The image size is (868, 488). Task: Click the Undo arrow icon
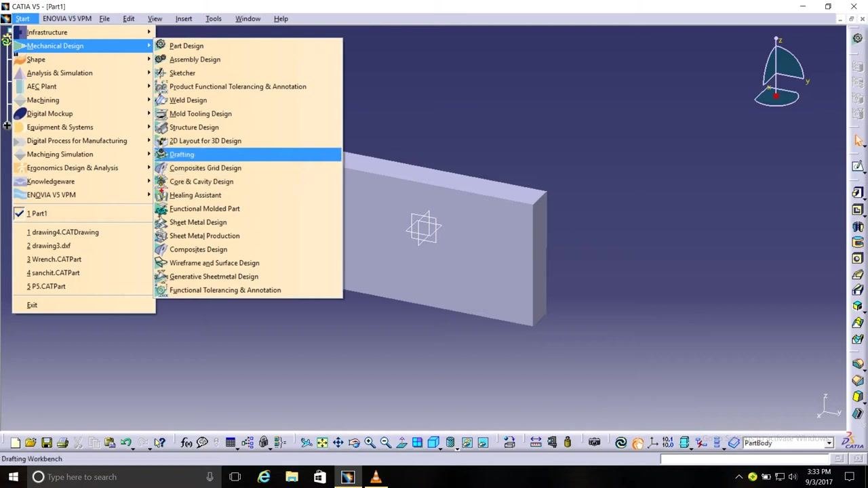tap(125, 443)
